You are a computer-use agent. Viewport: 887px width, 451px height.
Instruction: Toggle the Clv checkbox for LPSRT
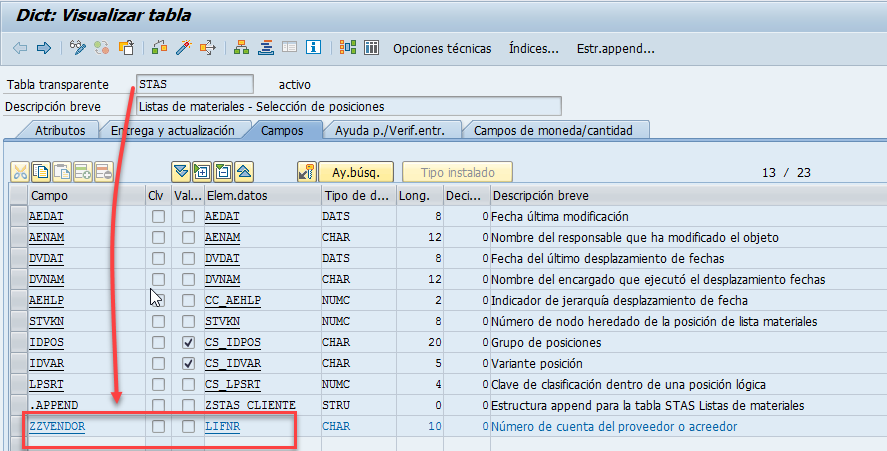158,384
